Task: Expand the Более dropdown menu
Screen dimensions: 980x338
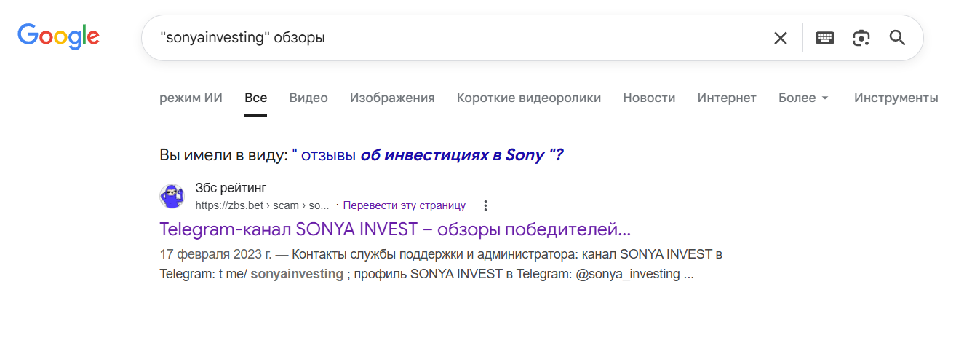Action: point(803,98)
